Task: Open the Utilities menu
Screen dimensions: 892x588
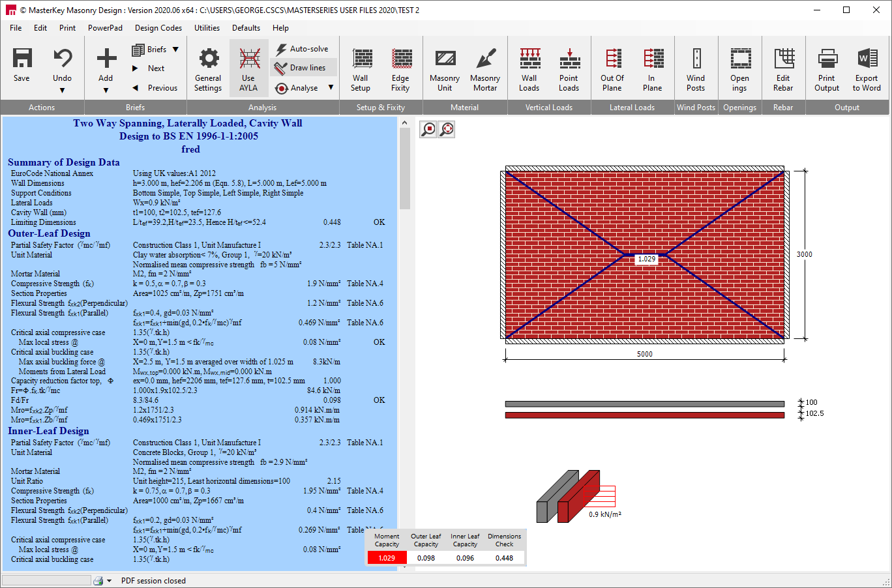Action: 207,28
